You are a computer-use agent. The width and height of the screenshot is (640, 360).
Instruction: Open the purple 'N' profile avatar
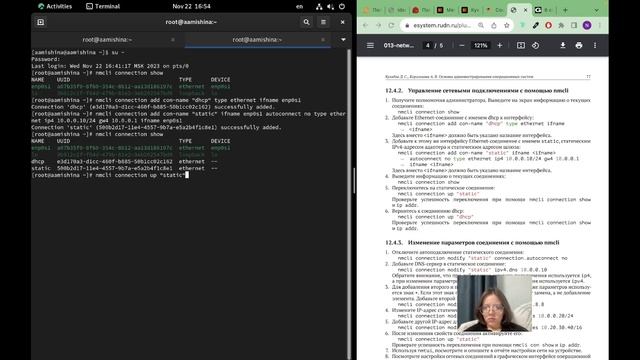587,25
